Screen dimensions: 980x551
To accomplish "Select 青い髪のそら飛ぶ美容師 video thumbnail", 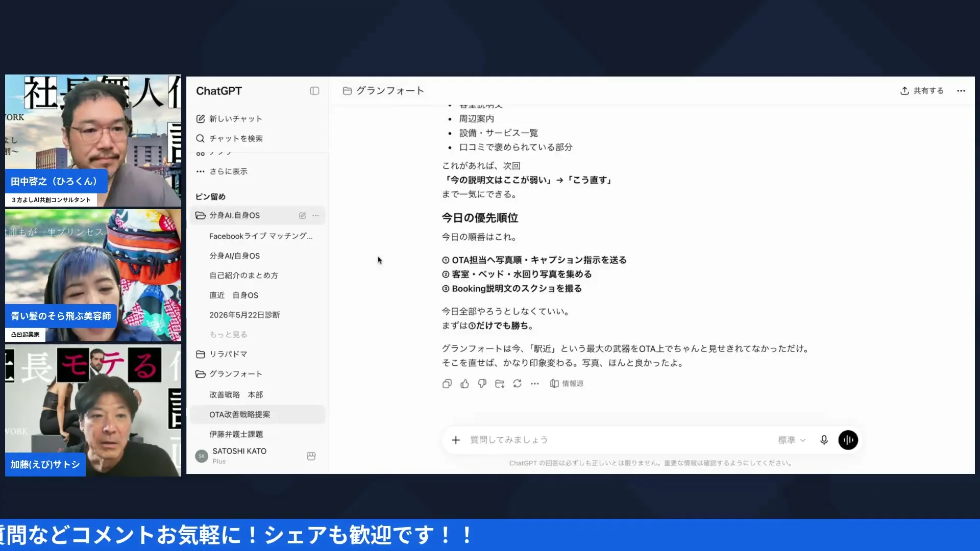I will (x=93, y=275).
